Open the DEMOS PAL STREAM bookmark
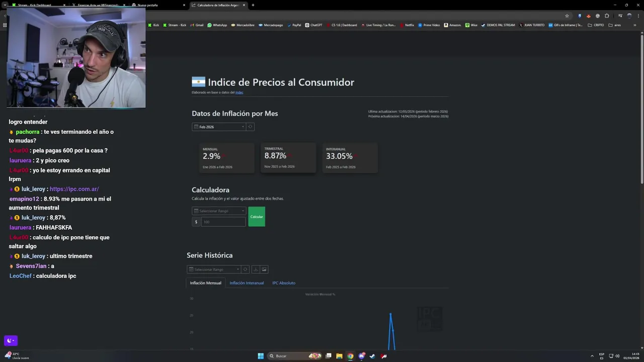 tap(498, 25)
